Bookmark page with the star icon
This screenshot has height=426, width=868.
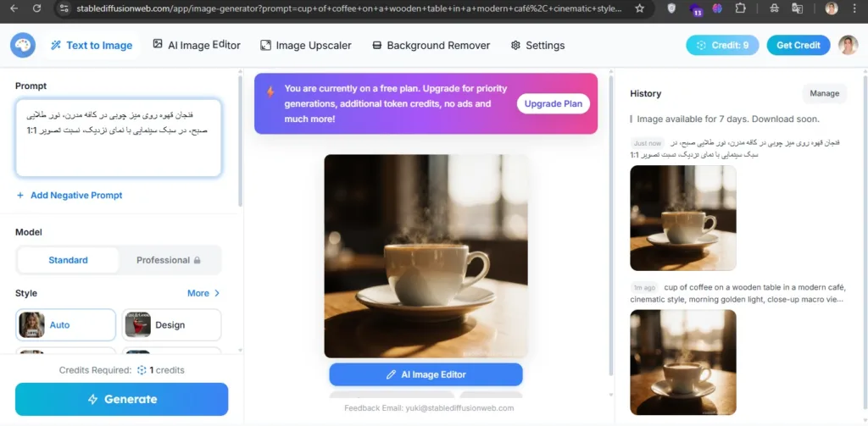coord(639,8)
